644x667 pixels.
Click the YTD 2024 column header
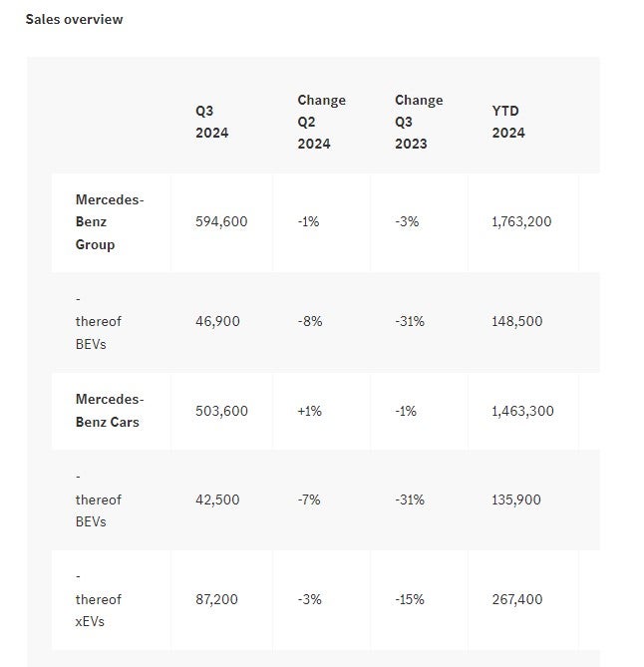[508, 122]
